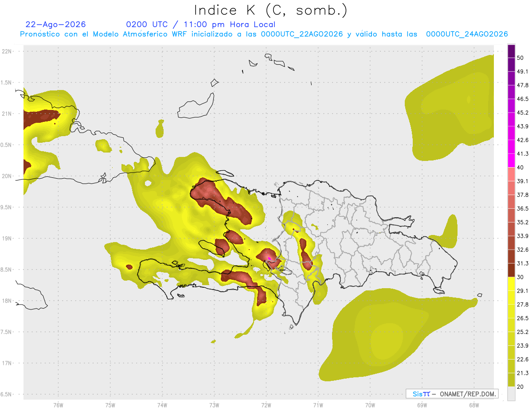Viewport: 532px width, 411px height.
Task: Click the '69W' longitude label
Action: (x=422, y=405)
